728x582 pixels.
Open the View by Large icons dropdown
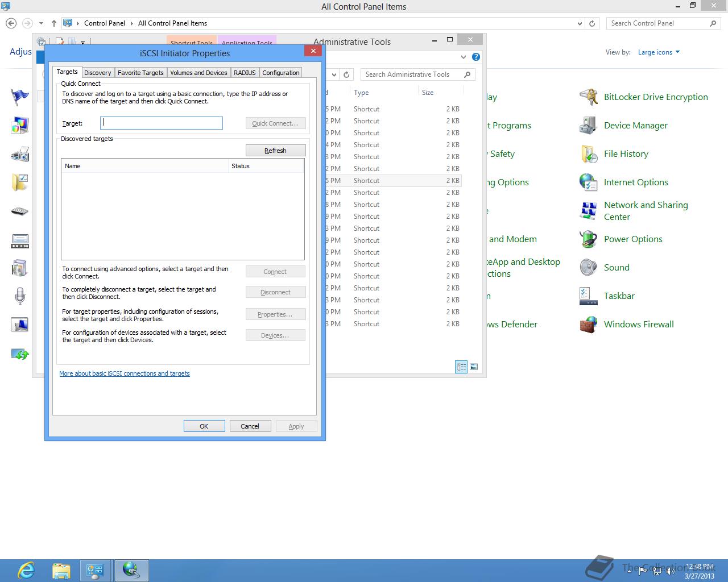tap(659, 52)
